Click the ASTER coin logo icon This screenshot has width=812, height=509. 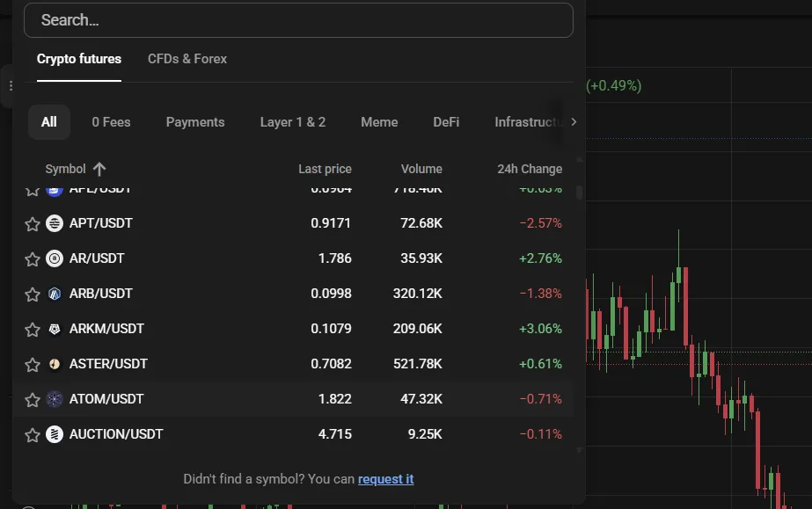pyautogui.click(x=55, y=363)
